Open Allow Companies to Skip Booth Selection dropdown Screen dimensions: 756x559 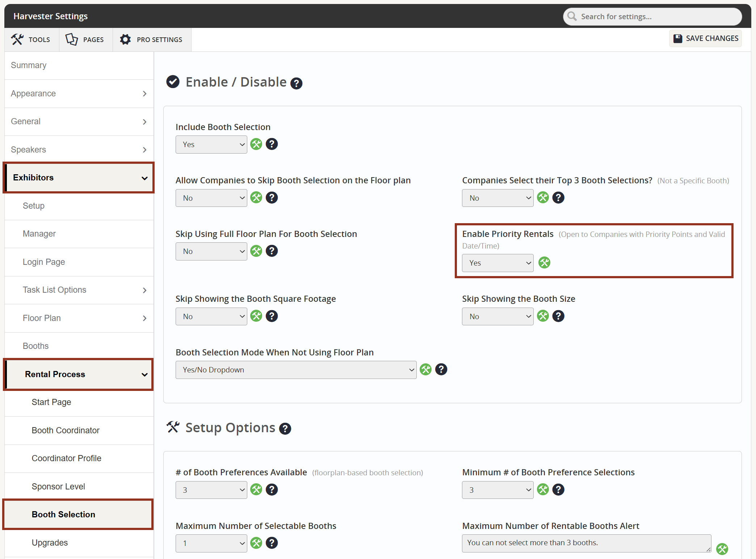[x=211, y=198]
